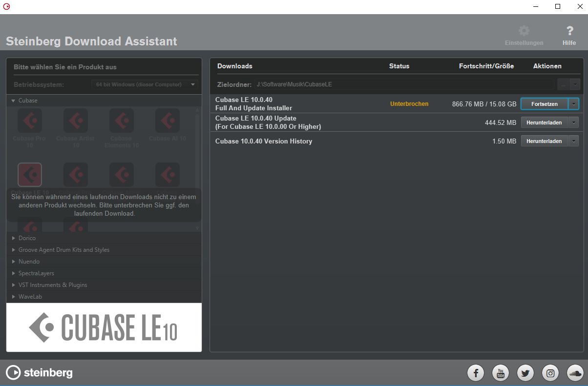Select 'Cubase LE 10.0.40 Update' row text
Screen dimensions: 588x386
tap(268, 122)
